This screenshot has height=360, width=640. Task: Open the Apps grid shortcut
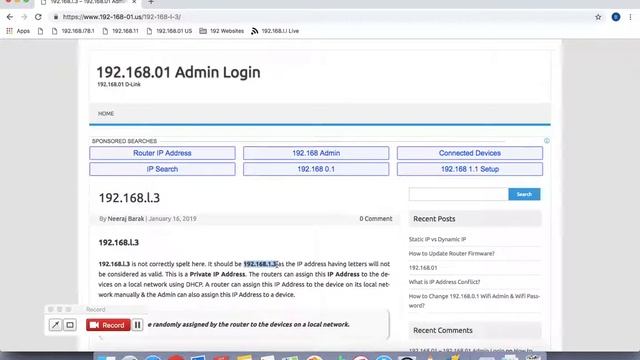click(x=18, y=31)
